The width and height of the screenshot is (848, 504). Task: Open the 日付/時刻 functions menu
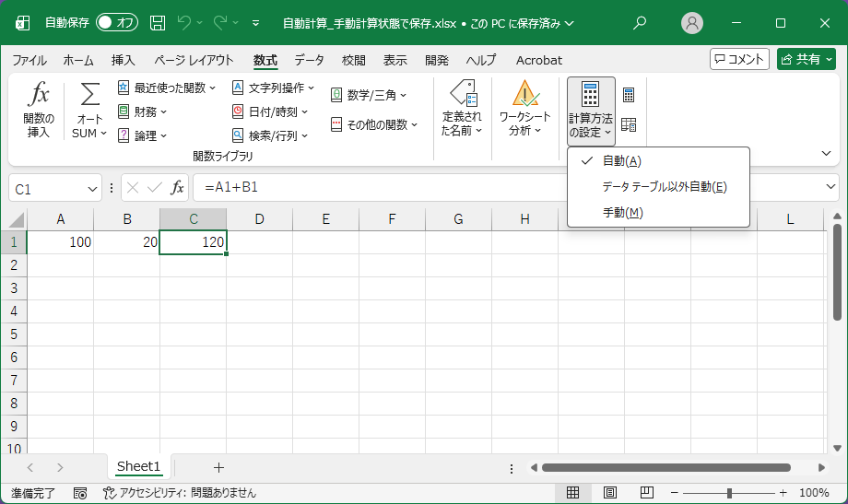point(270,111)
